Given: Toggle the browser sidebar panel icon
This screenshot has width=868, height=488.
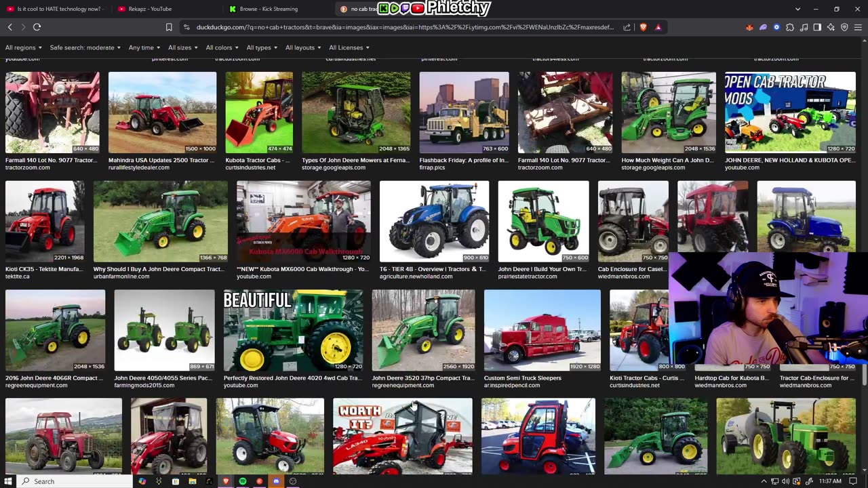Looking at the screenshot, I should point(817,27).
